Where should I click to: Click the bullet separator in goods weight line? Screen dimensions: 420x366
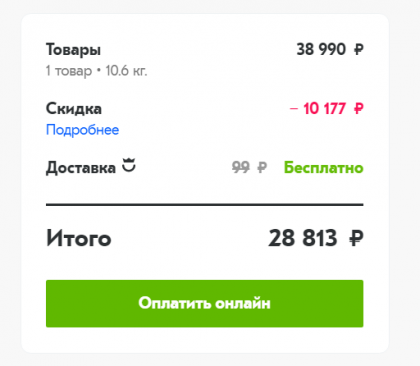click(98, 71)
